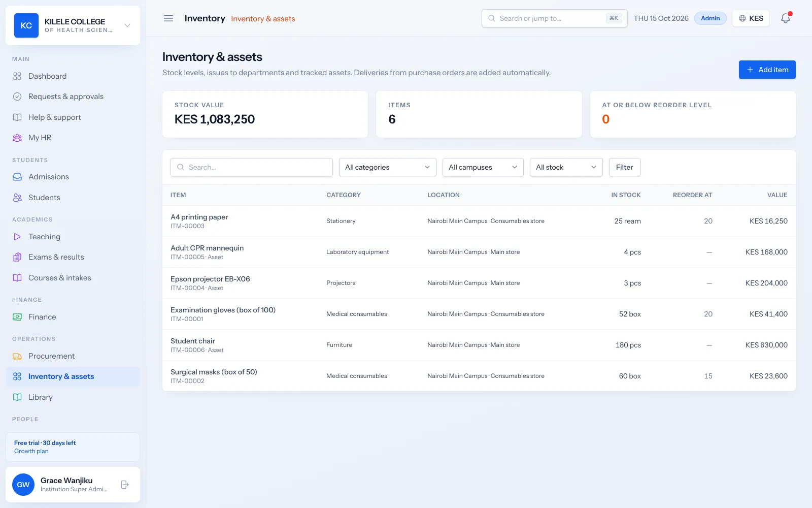Screen dimensions: 812x508
Task: Click the Growth plan link
Action: point(31,451)
